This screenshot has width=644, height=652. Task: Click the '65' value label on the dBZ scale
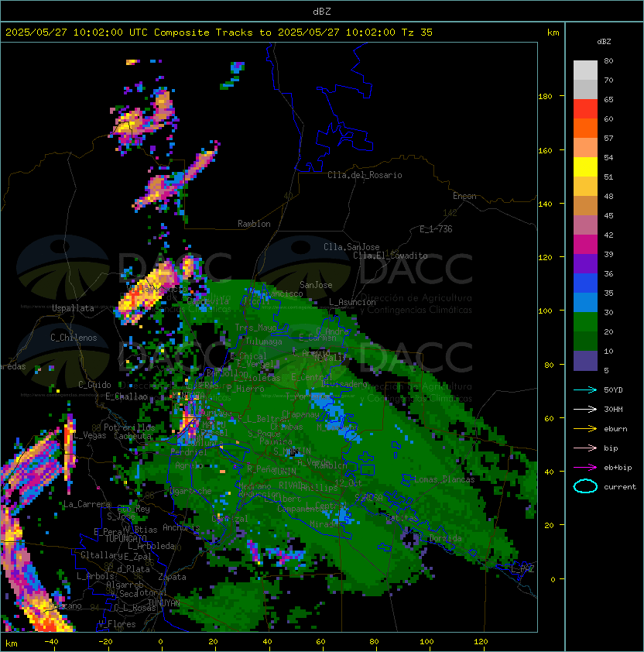[x=608, y=99]
